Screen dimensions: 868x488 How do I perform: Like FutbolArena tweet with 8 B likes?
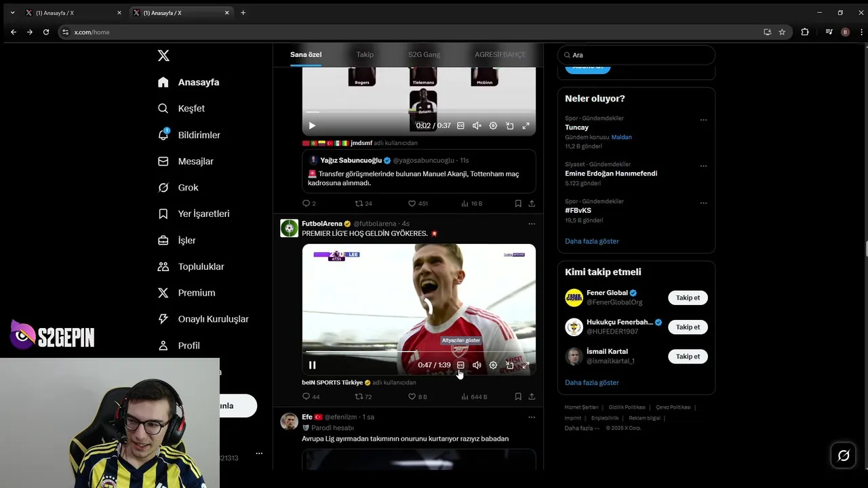pos(417,396)
